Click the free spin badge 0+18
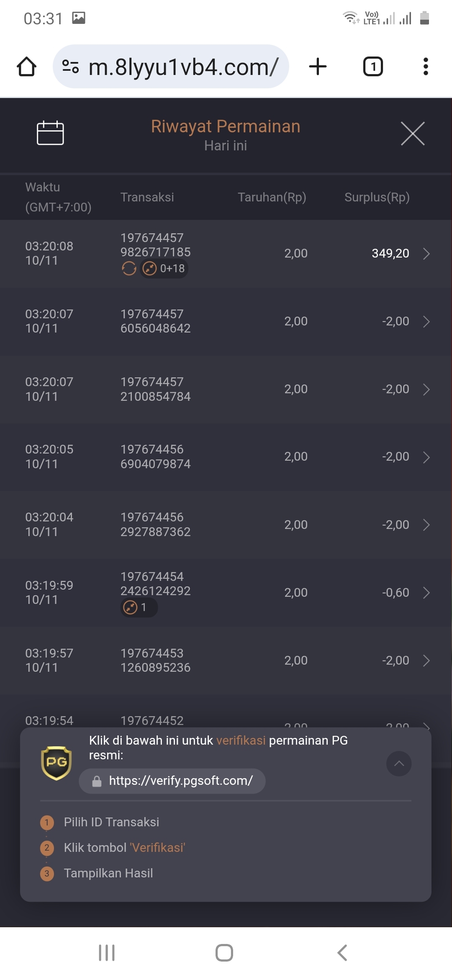Screen dimensions: 452x980 164,268
